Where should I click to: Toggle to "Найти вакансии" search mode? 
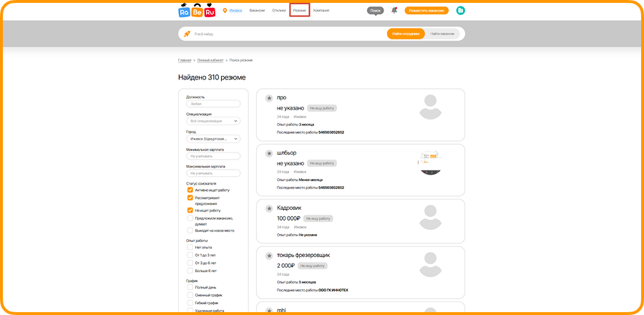[442, 34]
